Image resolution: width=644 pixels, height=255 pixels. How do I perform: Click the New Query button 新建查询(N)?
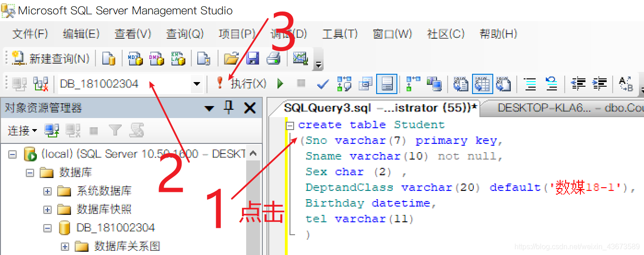[x=50, y=59]
